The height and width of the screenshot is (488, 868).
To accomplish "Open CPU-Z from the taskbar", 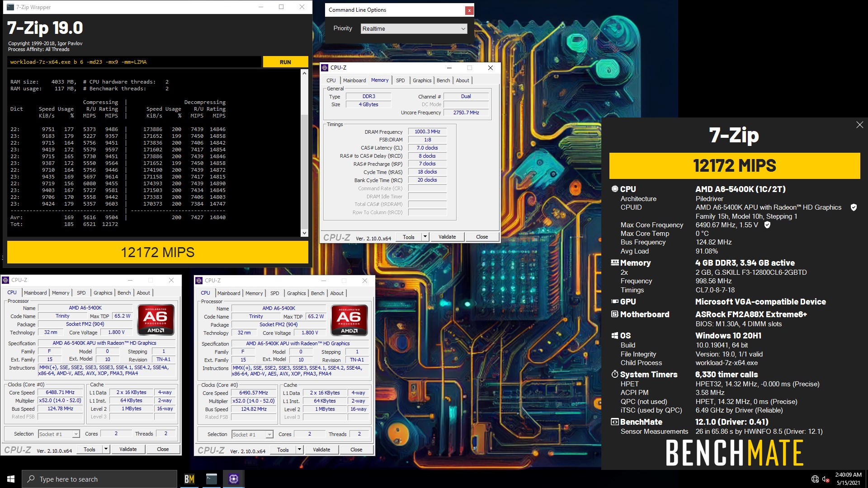I will (x=234, y=479).
